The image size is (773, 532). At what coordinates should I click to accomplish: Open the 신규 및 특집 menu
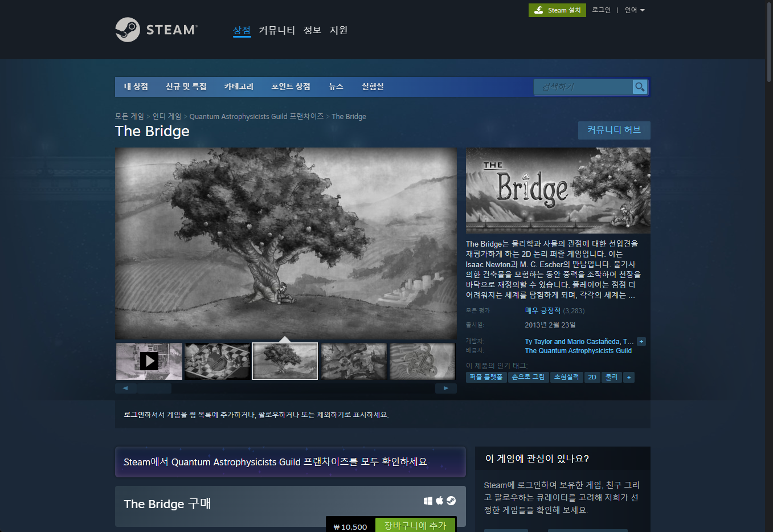(186, 87)
